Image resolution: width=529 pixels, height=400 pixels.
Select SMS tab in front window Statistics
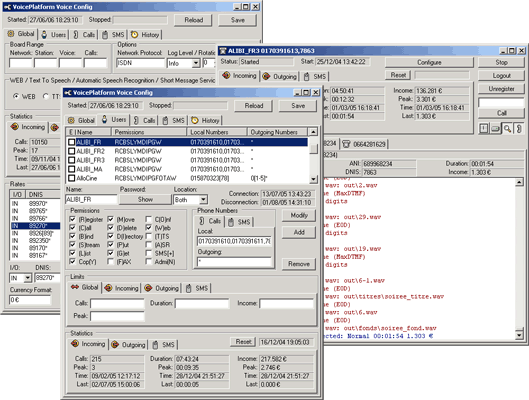click(163, 345)
